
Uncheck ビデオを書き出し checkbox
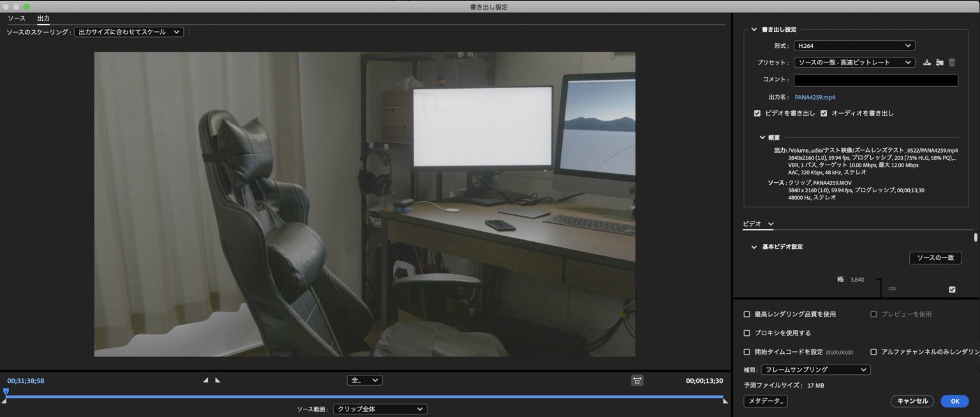[x=757, y=113]
